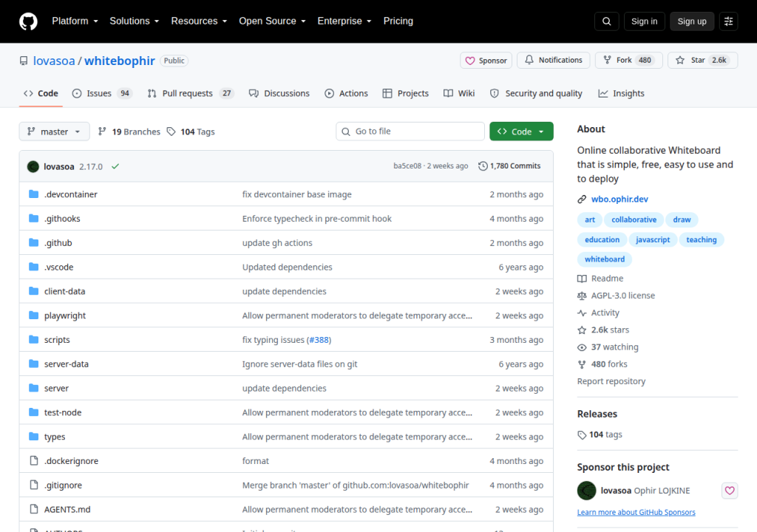This screenshot has height=532, width=757.
Task: Select the javascript topic tag
Action: coord(653,239)
